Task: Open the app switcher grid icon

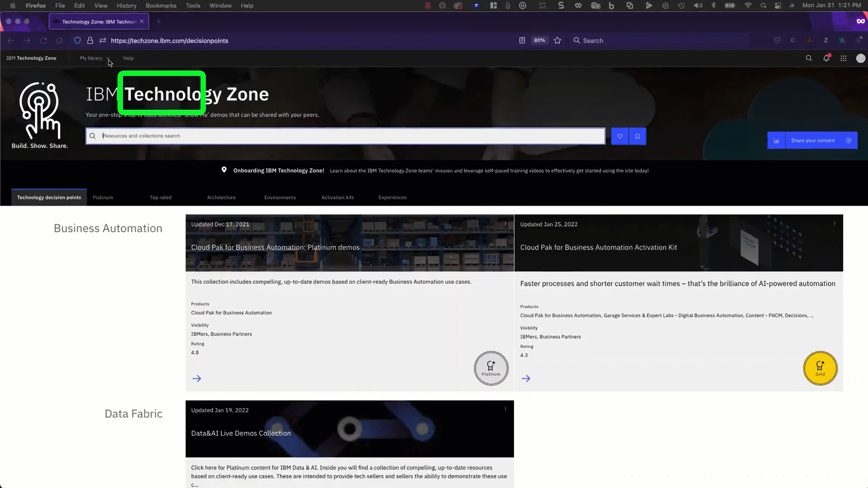Action: point(844,58)
